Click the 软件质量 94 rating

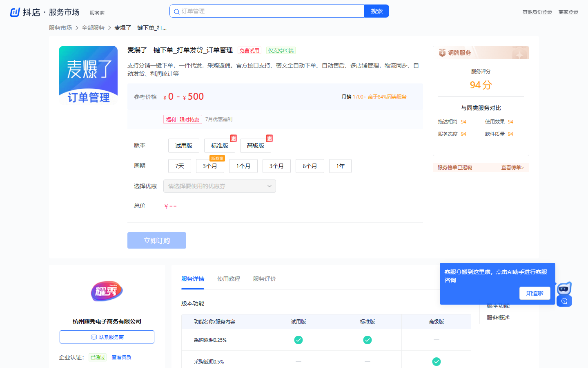pos(499,134)
